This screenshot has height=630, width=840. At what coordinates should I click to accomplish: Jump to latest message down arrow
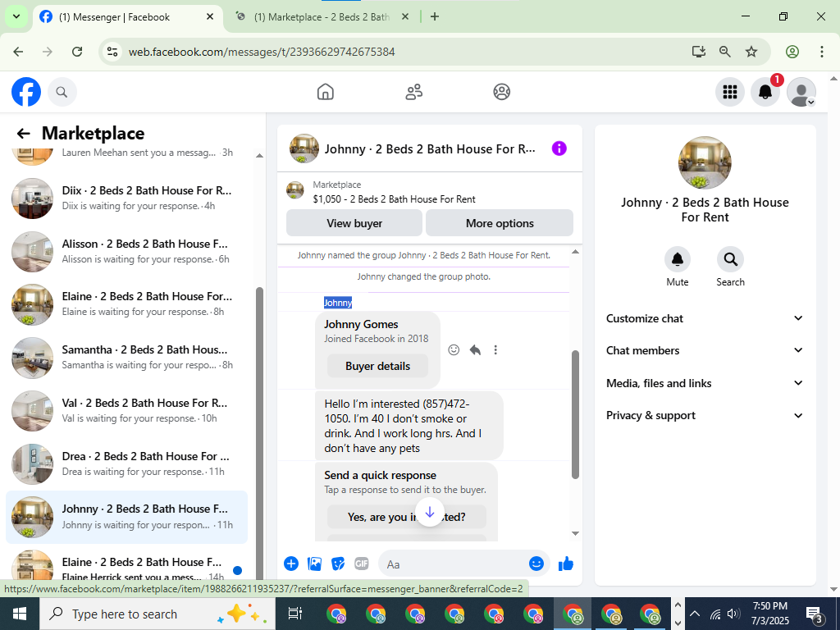(x=430, y=512)
